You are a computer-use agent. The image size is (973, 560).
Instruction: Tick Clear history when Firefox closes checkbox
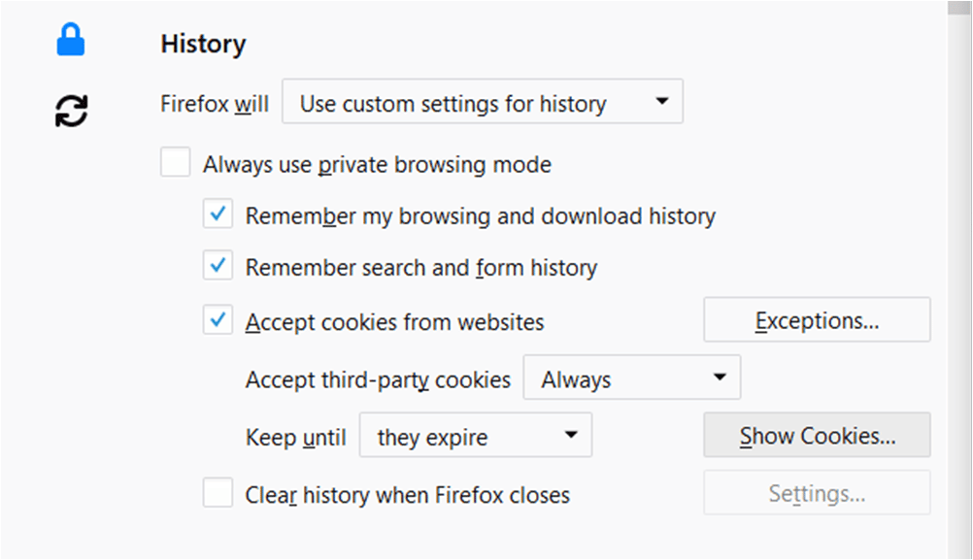[218, 492]
